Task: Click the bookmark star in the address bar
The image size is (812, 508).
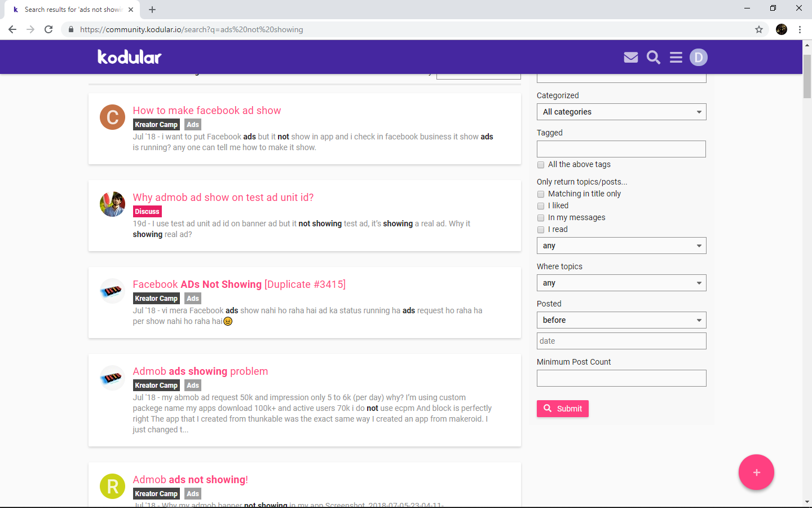Action: tap(759, 29)
